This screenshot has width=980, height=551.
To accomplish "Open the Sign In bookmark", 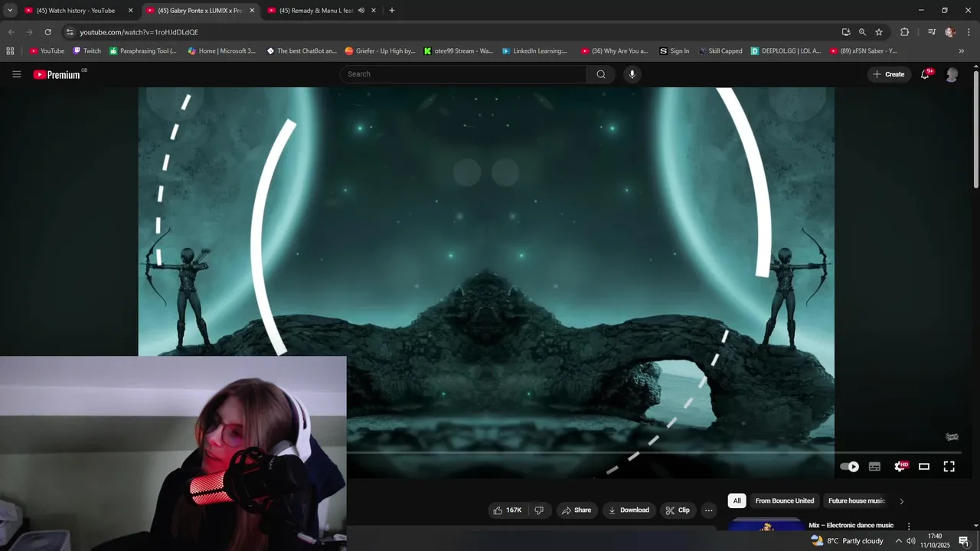I will click(675, 51).
